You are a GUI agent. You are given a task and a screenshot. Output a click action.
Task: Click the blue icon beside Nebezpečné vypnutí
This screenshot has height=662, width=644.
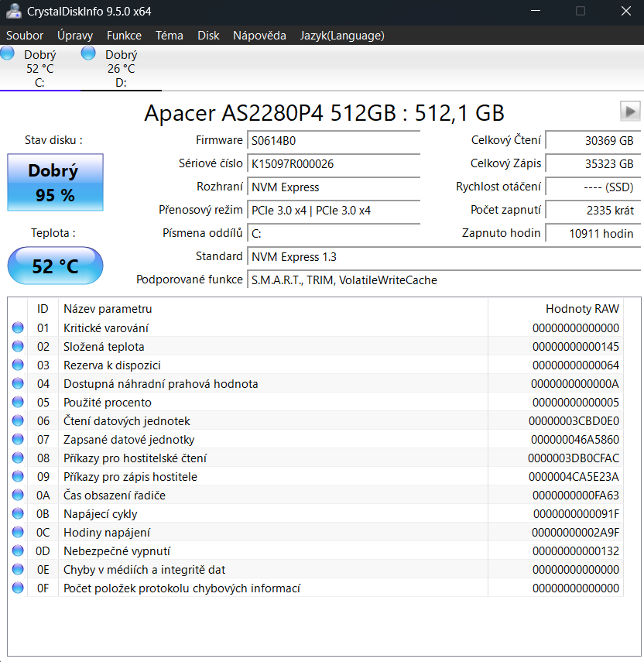click(17, 551)
